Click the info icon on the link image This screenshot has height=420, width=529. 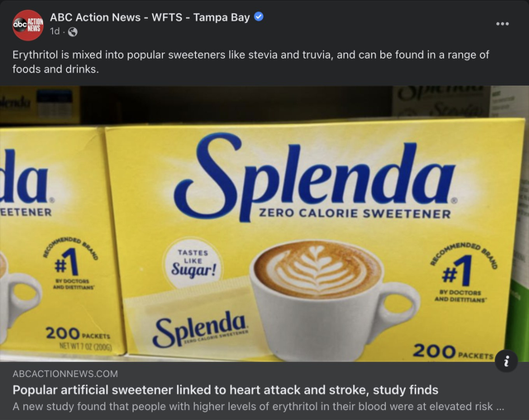click(506, 361)
